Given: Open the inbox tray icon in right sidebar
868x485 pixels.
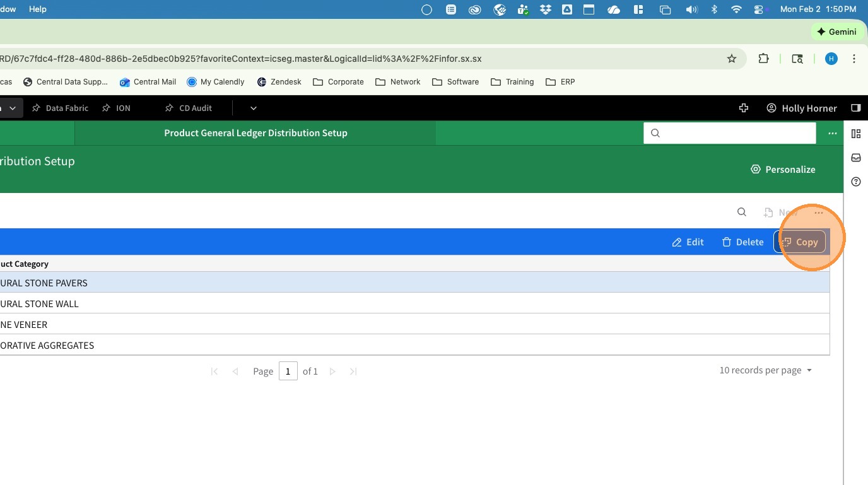Looking at the screenshot, I should coord(856,158).
